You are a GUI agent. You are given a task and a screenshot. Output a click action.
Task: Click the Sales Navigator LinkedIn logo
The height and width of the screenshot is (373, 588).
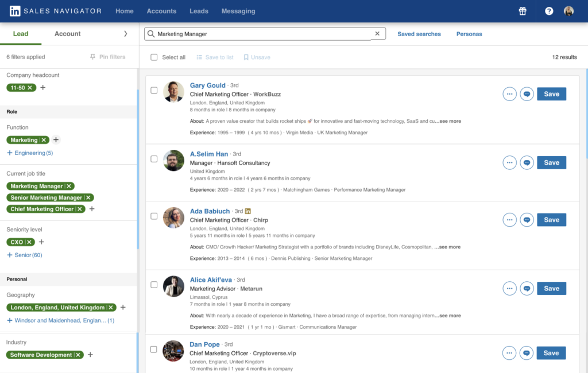(x=15, y=10)
